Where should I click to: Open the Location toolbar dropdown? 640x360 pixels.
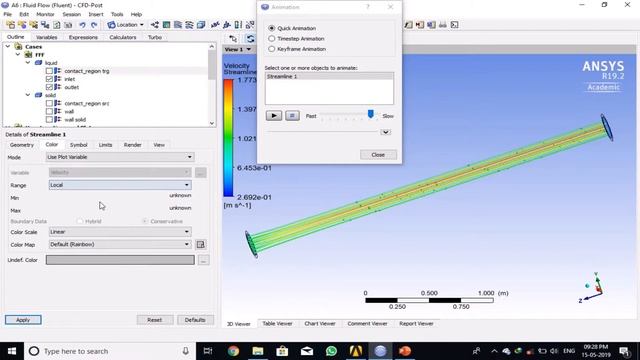point(125,25)
